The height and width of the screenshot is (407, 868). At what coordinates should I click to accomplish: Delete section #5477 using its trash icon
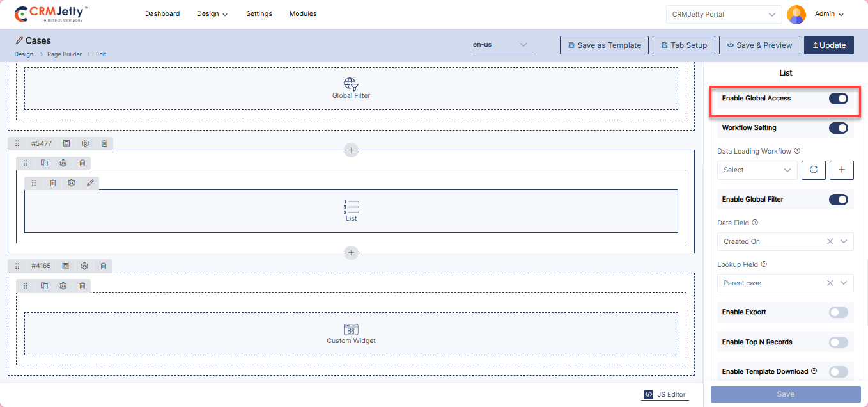click(x=104, y=143)
